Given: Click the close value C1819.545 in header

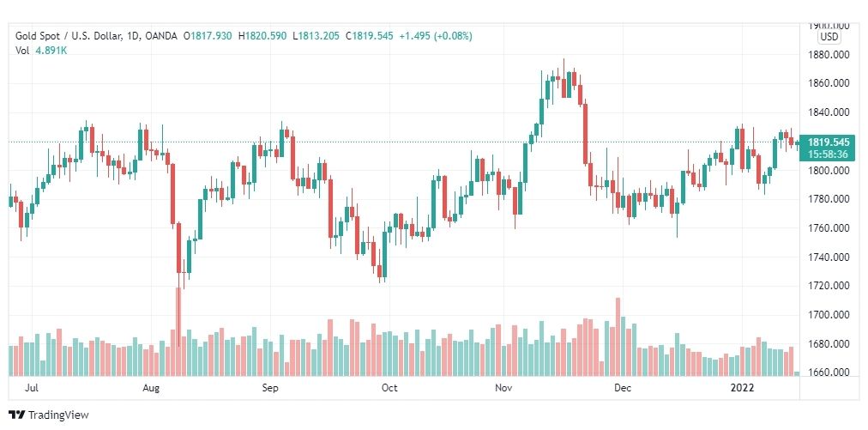Looking at the screenshot, I should point(369,36).
